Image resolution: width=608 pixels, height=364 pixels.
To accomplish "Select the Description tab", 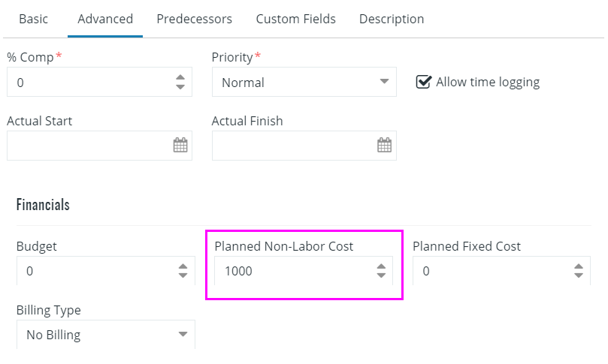I will click(x=392, y=19).
